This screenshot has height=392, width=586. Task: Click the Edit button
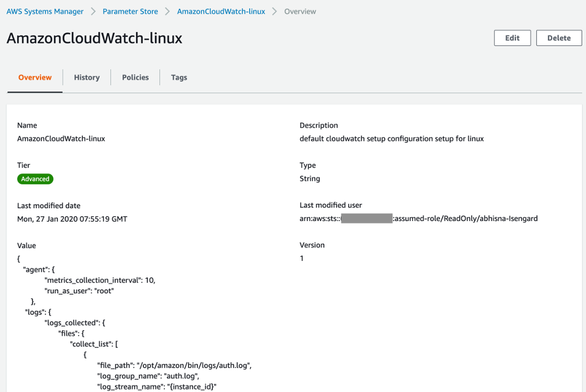[x=512, y=37]
